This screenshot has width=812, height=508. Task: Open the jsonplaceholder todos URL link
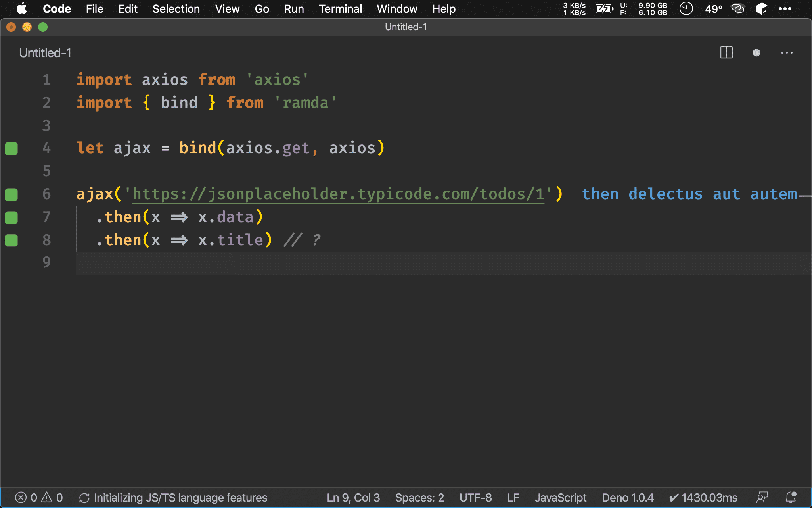click(x=338, y=194)
